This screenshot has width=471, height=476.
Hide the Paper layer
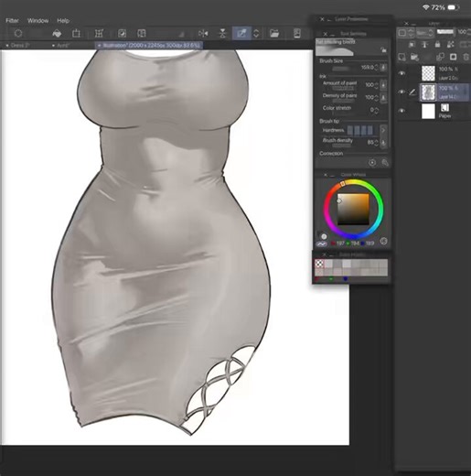[x=402, y=111]
